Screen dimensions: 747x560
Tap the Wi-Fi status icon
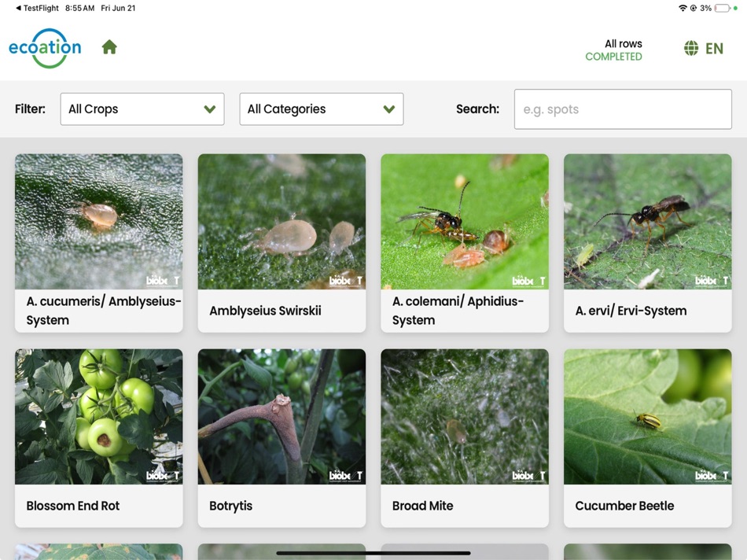pos(683,8)
